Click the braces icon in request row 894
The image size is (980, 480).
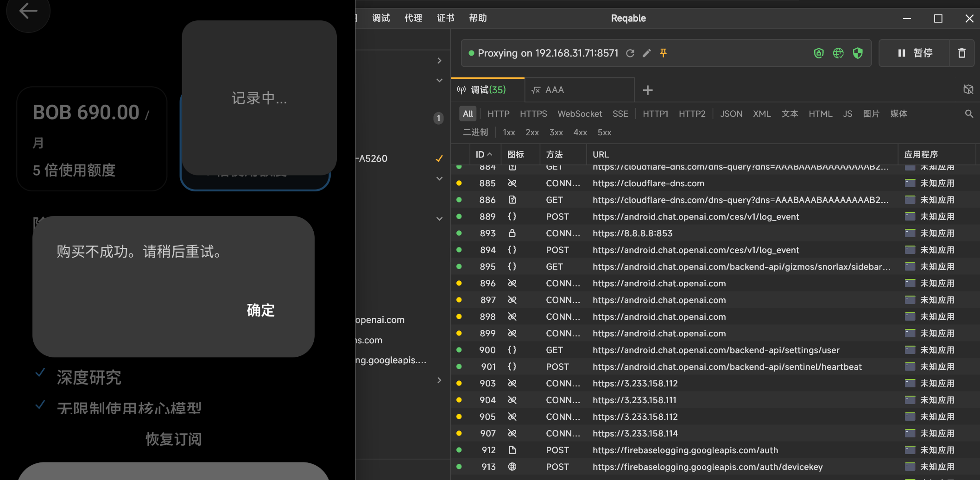pyautogui.click(x=512, y=250)
